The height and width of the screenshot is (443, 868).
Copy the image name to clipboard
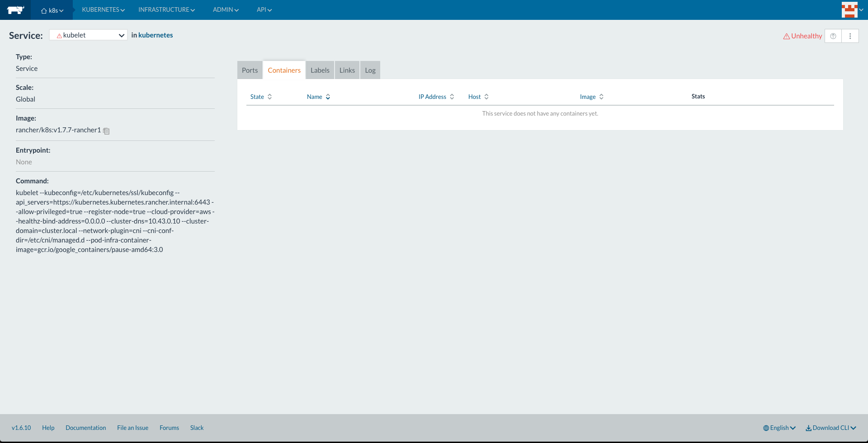pyautogui.click(x=107, y=131)
